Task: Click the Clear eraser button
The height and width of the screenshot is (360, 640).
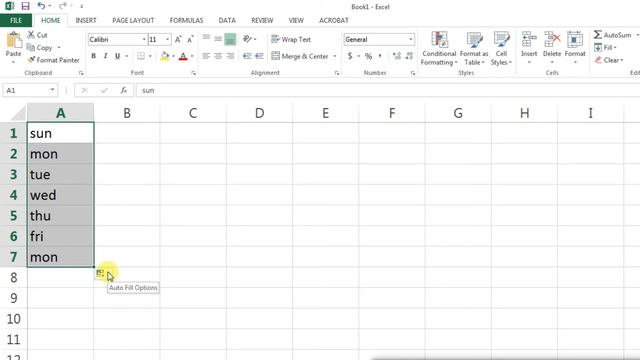Action: coord(609,60)
